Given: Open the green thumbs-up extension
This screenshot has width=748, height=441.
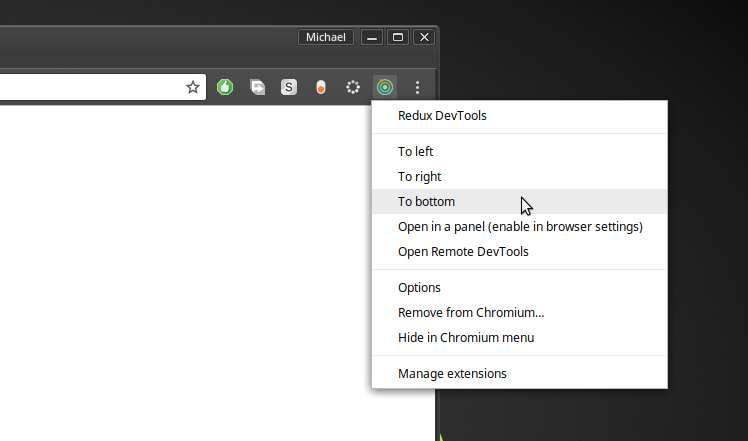Looking at the screenshot, I should 225,87.
